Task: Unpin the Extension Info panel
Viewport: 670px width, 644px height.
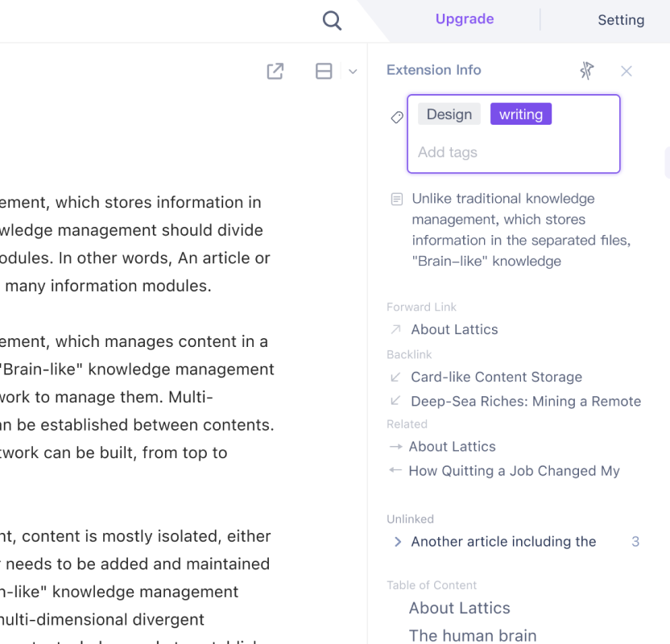Action: (587, 71)
